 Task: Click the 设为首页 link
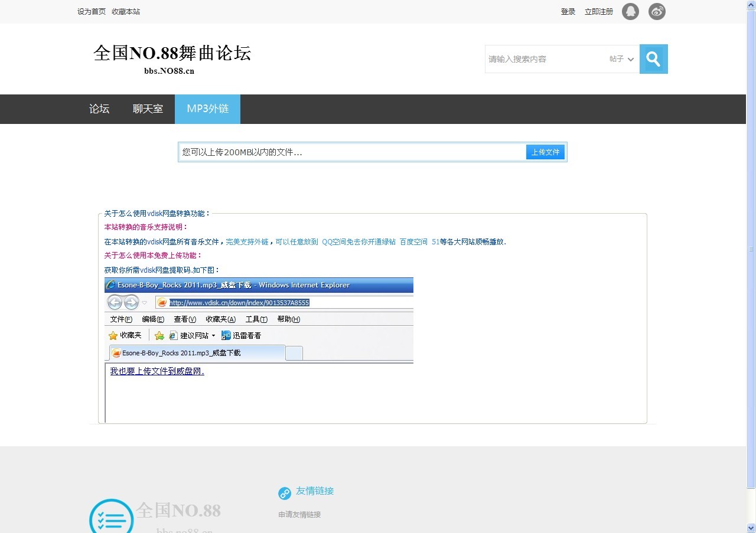click(x=92, y=12)
